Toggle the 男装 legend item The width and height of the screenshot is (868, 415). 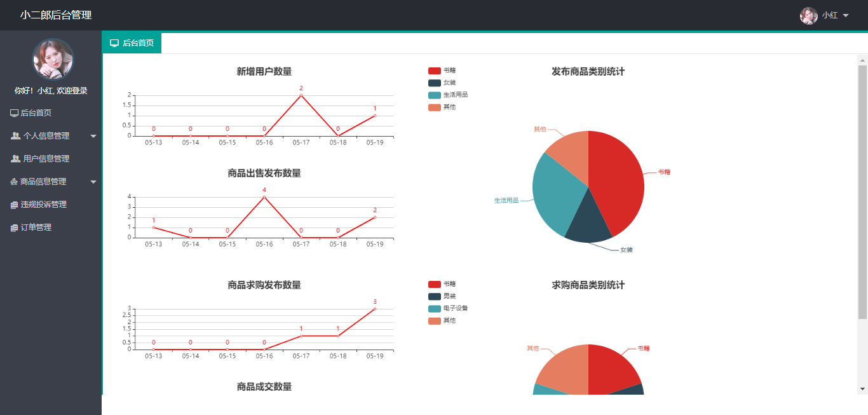pyautogui.click(x=442, y=296)
